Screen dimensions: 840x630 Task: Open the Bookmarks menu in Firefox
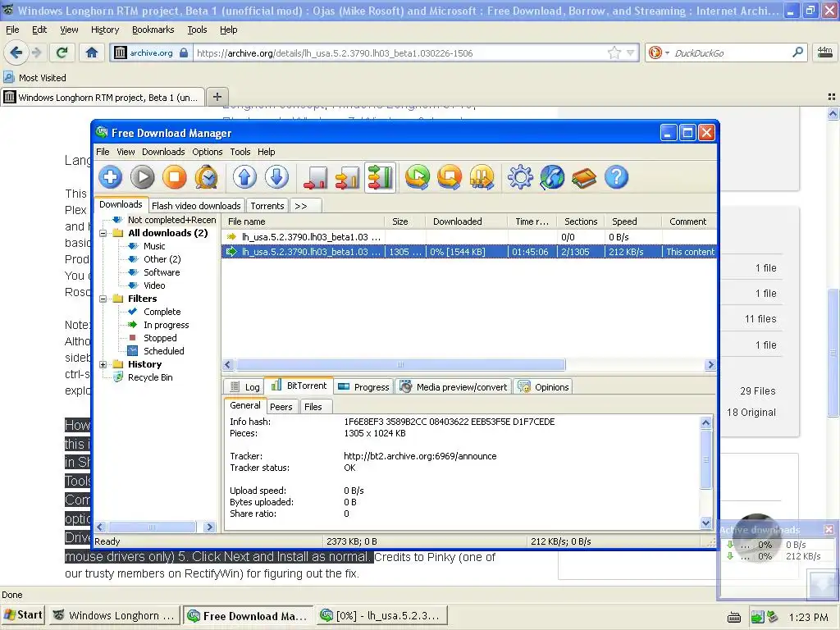click(153, 30)
